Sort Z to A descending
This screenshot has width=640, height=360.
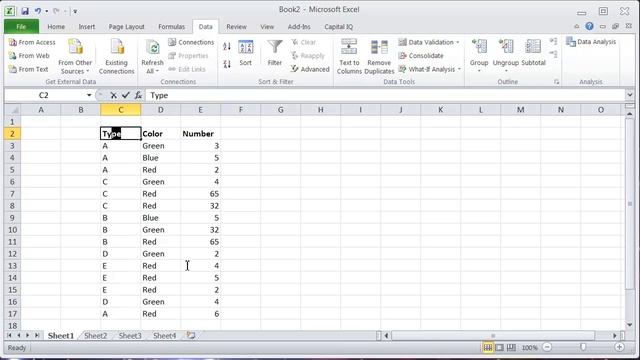pyautogui.click(x=227, y=64)
